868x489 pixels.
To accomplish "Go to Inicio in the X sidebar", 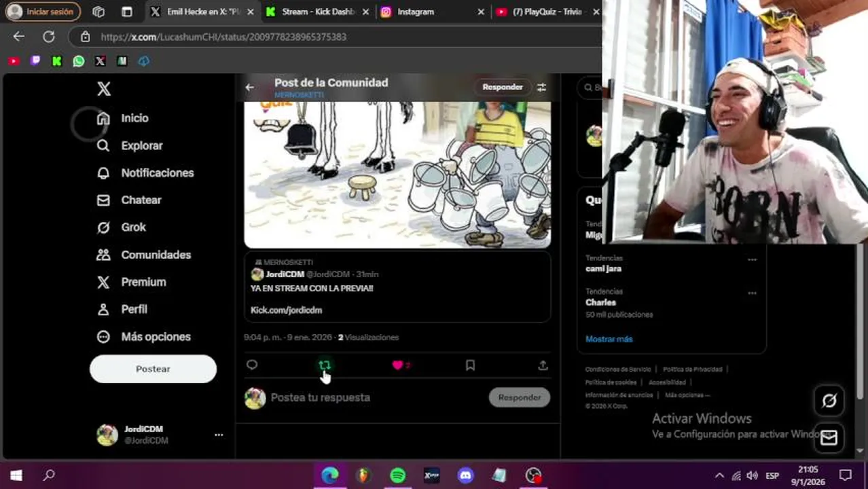I will coord(123,118).
